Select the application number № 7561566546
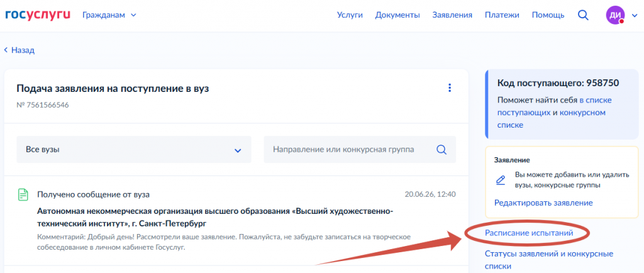This screenshot has width=644, height=273. [43, 104]
